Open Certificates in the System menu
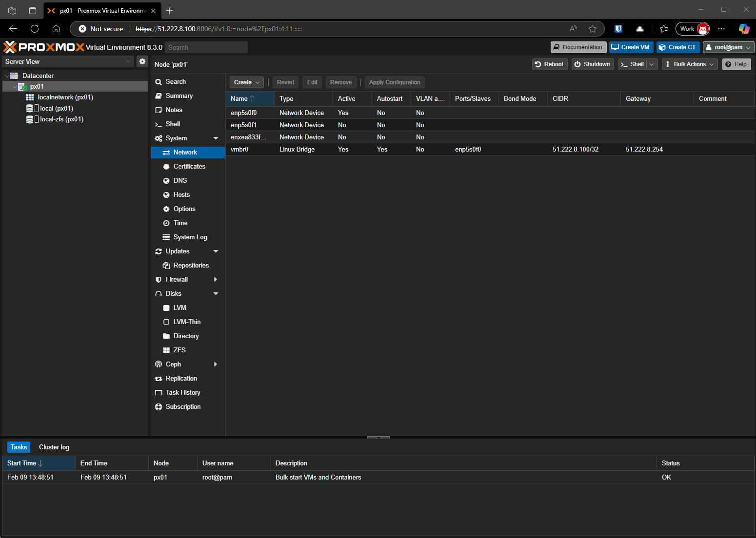The height and width of the screenshot is (538, 756). [189, 167]
